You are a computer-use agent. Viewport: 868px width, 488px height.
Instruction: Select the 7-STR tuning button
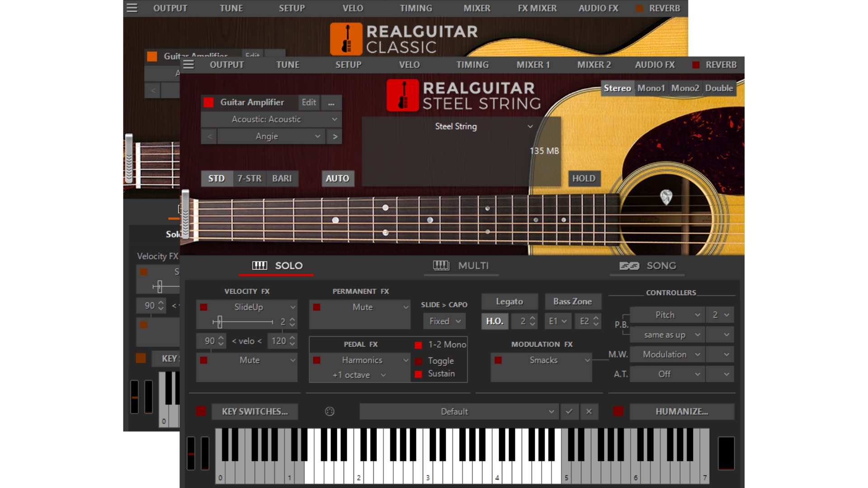250,178
